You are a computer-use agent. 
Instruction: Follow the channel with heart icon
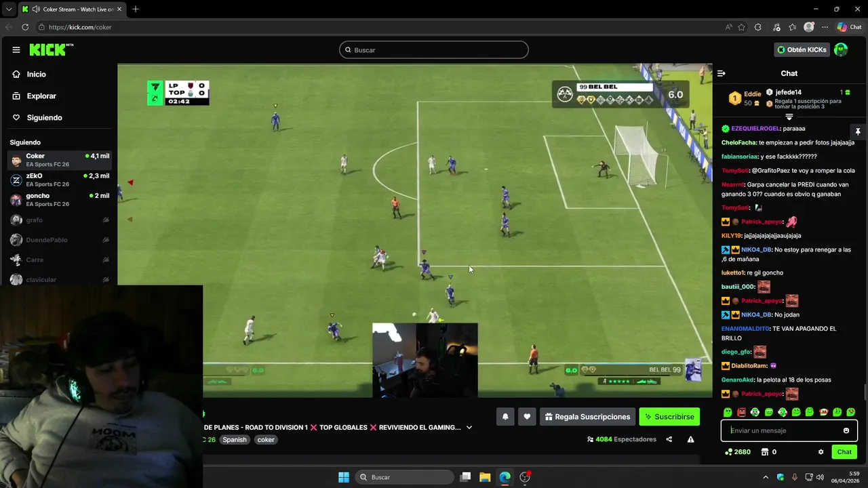click(x=527, y=417)
